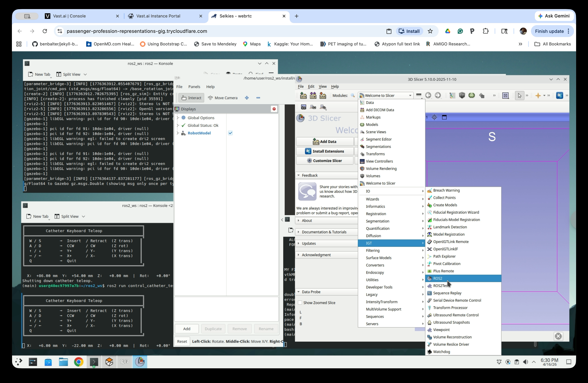Select the mouse interaction mode cursor icon
Viewport: 588px width, 383px height.
click(520, 96)
